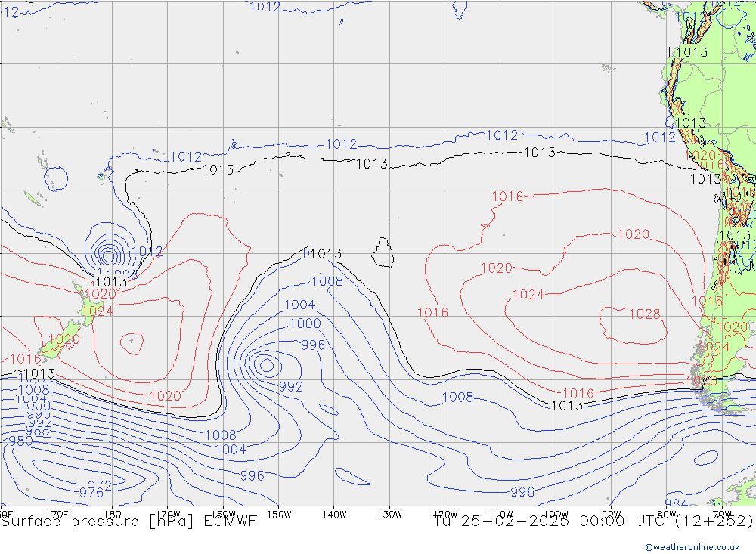Viewport: 756px width, 554px height.
Task: Open the weatheronline.co.uk copyright link
Action: [x=692, y=547]
